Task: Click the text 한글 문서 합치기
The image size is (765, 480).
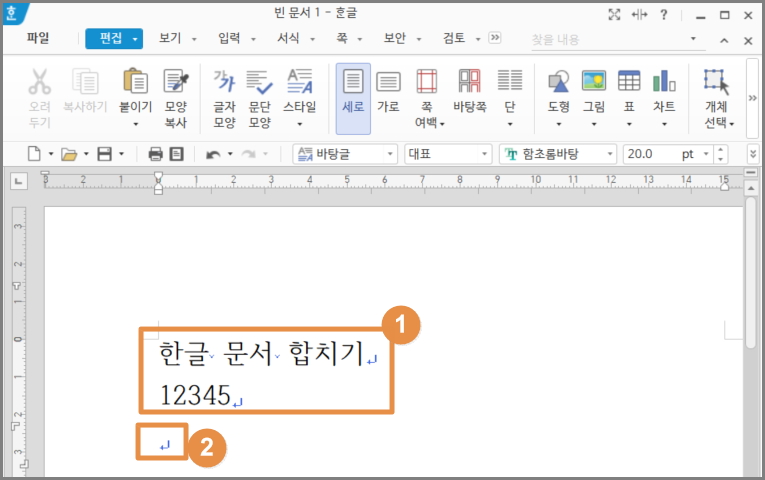Action: pos(262,353)
